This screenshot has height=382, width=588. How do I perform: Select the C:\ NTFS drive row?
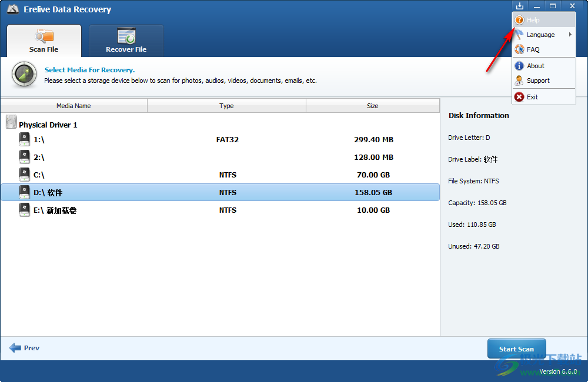pyautogui.click(x=220, y=175)
